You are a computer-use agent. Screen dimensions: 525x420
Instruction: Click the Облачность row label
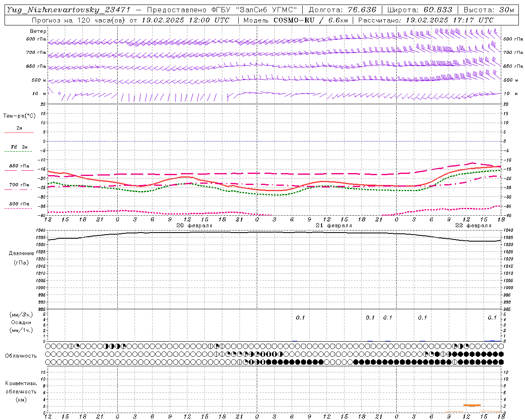click(x=21, y=356)
